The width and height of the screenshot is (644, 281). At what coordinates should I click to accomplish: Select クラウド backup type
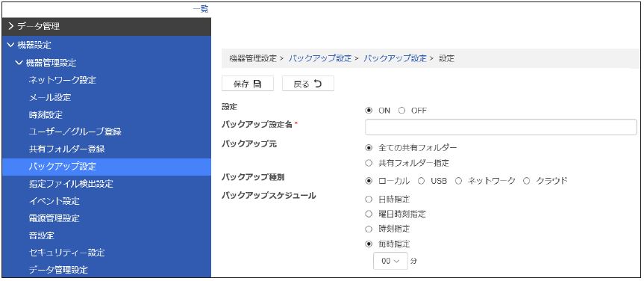click(x=527, y=181)
